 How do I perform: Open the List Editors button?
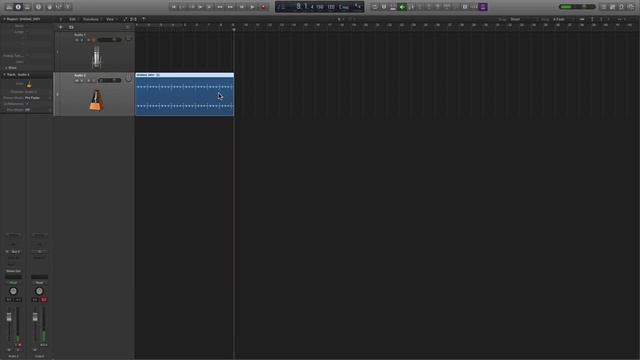(x=604, y=7)
